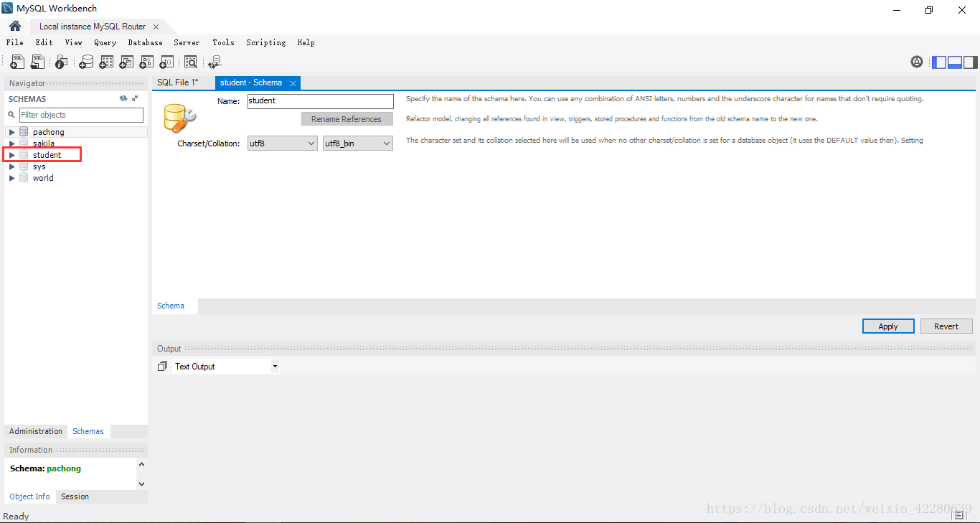Open the utf8_bin collation dropdown
Image resolution: width=980 pixels, height=523 pixels.
click(x=357, y=143)
